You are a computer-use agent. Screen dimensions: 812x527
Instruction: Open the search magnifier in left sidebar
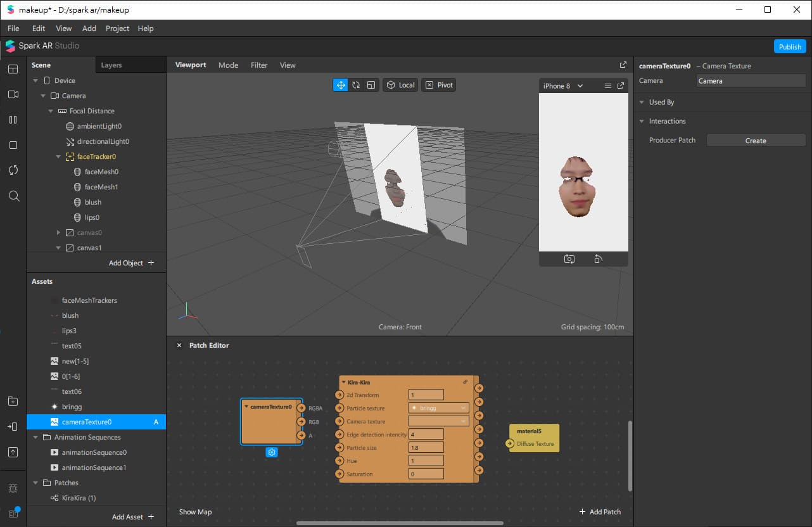click(13, 196)
